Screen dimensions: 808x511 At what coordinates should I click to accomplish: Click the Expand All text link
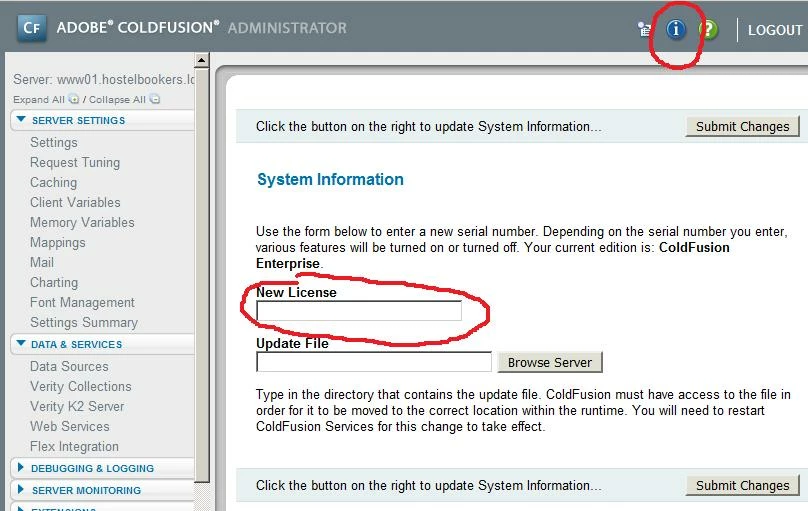click(39, 99)
